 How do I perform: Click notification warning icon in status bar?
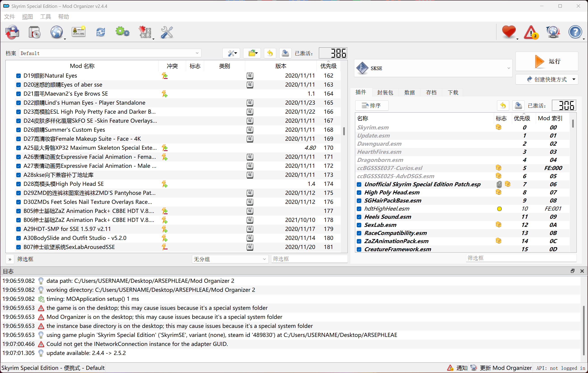450,368
